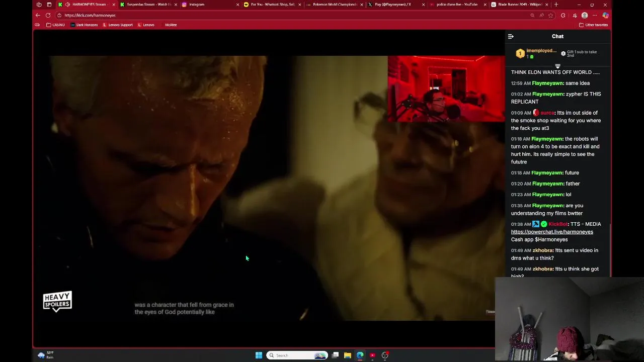Open the Other favorites folder
The height and width of the screenshot is (362, 644).
click(593, 25)
